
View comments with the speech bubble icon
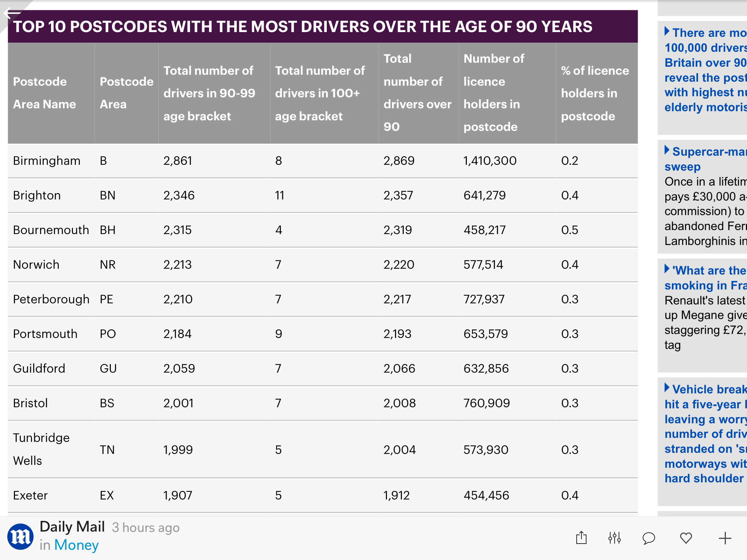(x=649, y=537)
